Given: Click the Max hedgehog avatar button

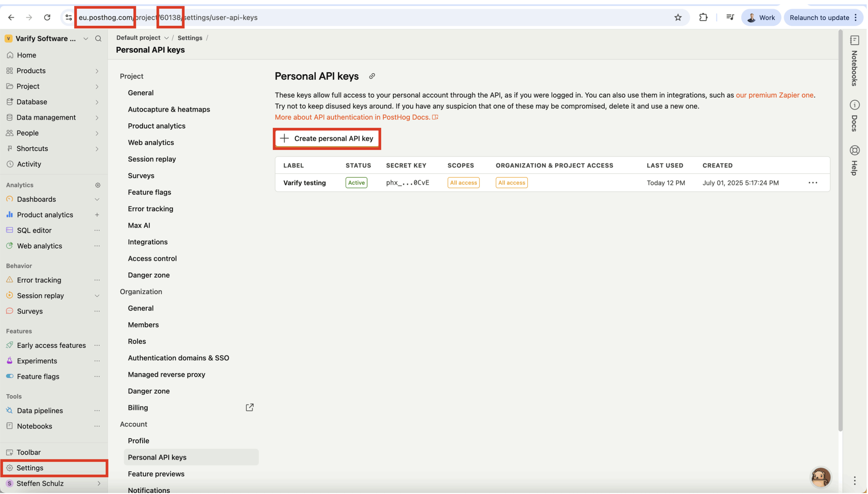Looking at the screenshot, I should 821,478.
